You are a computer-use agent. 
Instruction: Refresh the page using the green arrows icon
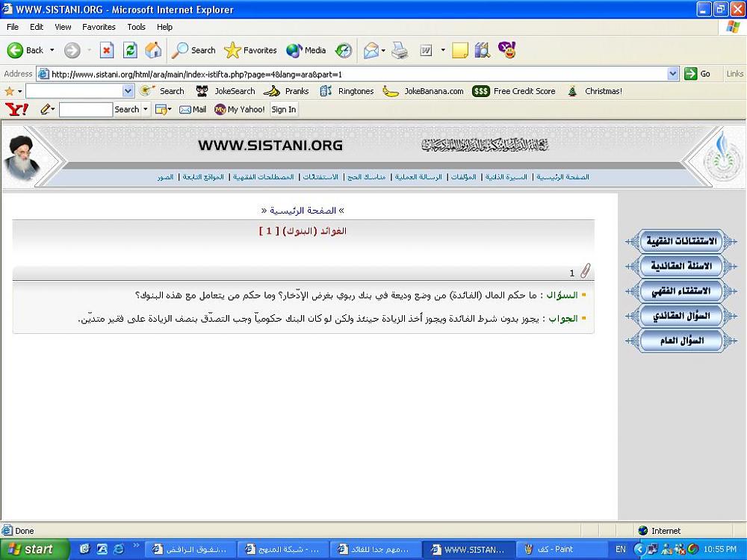point(130,50)
